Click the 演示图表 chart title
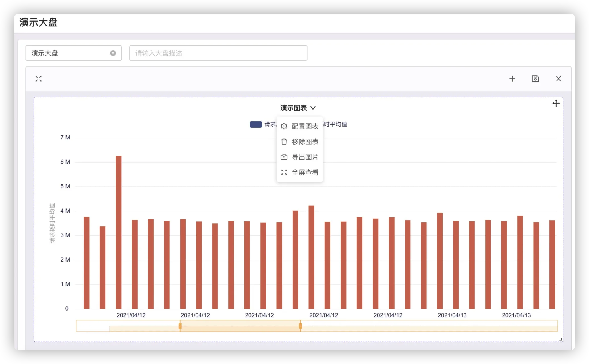This screenshot has height=364, width=589. click(293, 108)
